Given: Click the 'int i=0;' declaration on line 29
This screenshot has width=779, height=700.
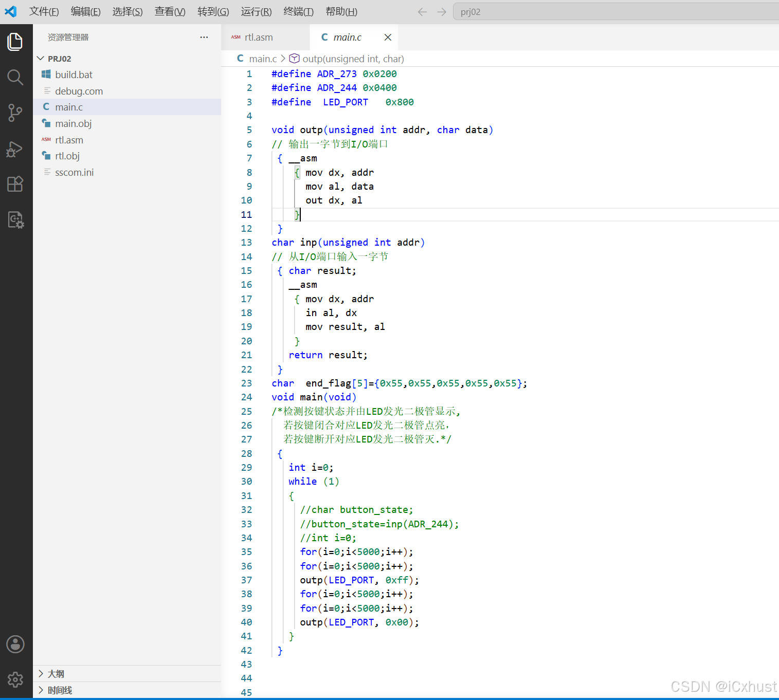Looking at the screenshot, I should [x=311, y=467].
